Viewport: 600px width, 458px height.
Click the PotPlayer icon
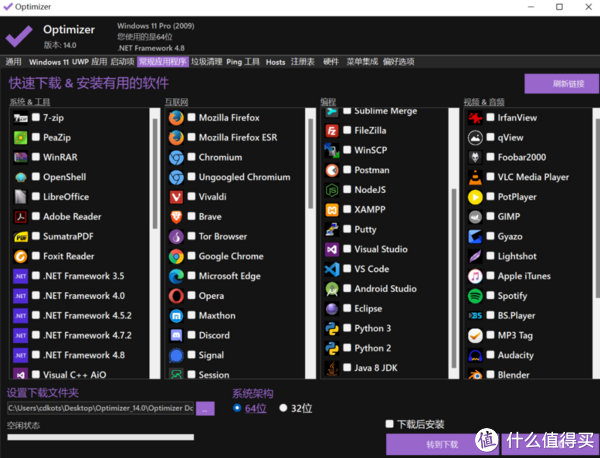click(x=475, y=197)
